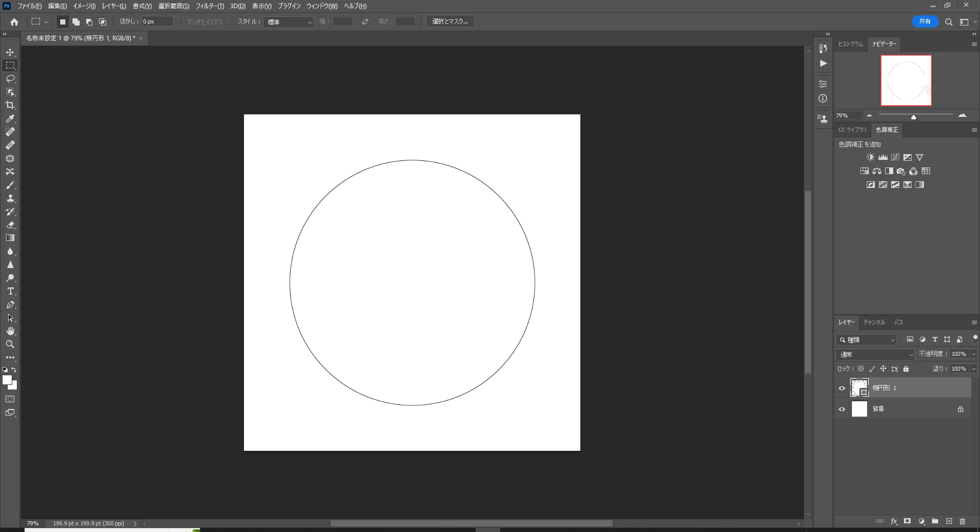Select the Gradient tool
Viewport: 980px width, 532px height.
click(10, 238)
